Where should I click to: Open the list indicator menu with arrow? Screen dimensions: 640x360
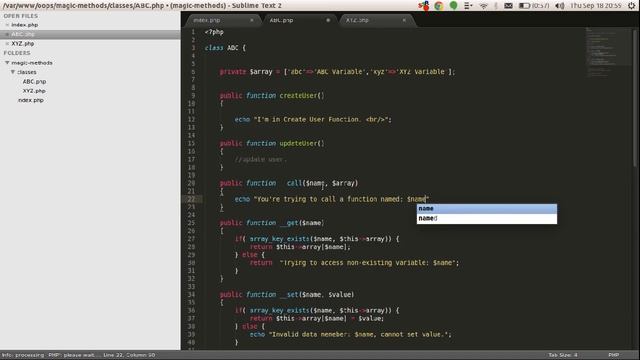(x=468, y=6)
